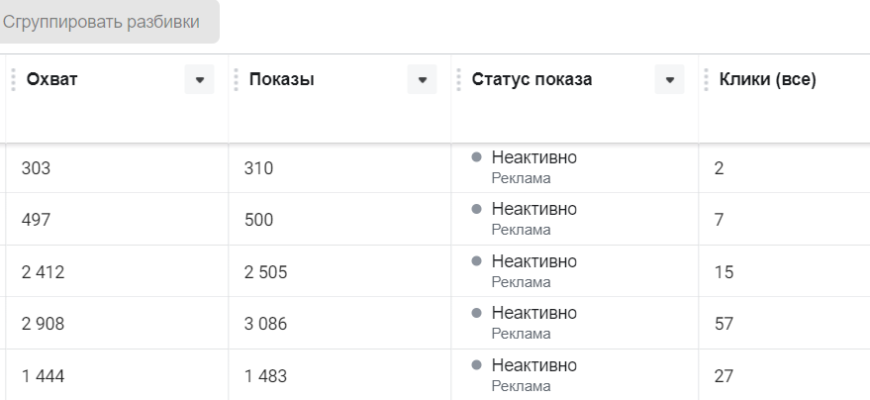Click the Неактивно status dot in the 1 444 row

point(479,367)
